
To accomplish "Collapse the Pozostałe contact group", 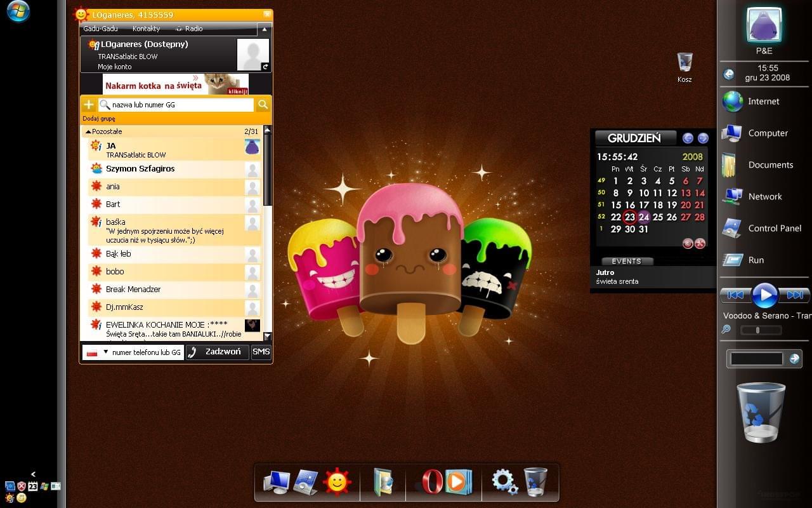I will tap(88, 131).
